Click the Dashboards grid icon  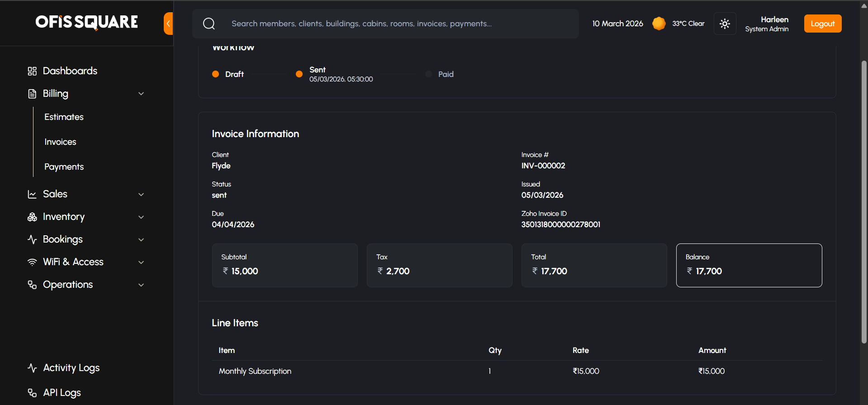[x=32, y=71]
